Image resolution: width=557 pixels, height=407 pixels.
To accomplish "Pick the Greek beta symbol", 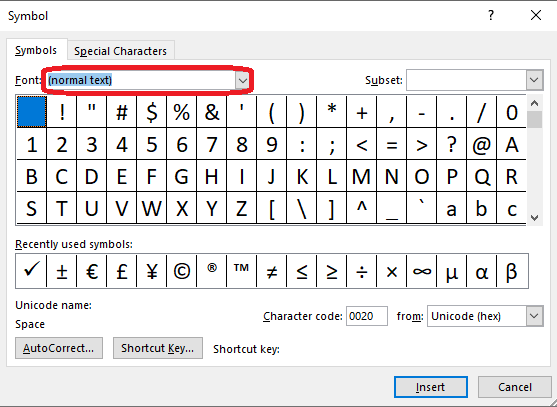I will [512, 271].
